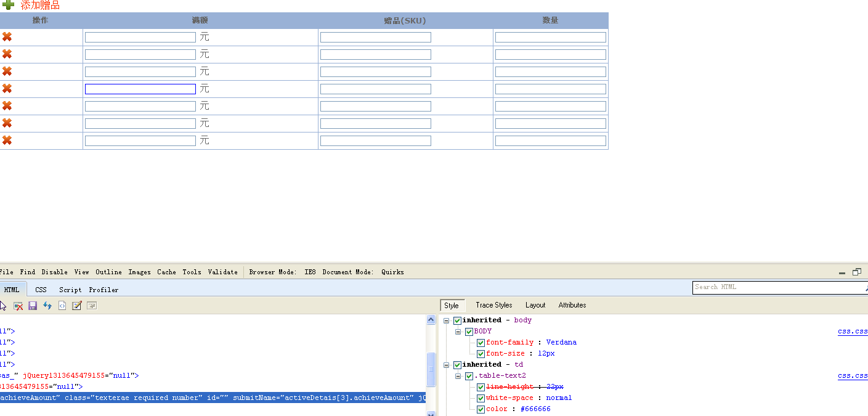Click the delete X in the last row

7,141
